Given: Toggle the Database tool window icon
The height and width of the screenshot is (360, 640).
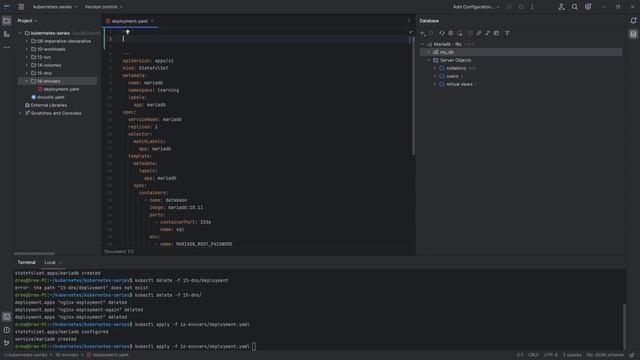Looking at the screenshot, I should pyautogui.click(x=633, y=34).
